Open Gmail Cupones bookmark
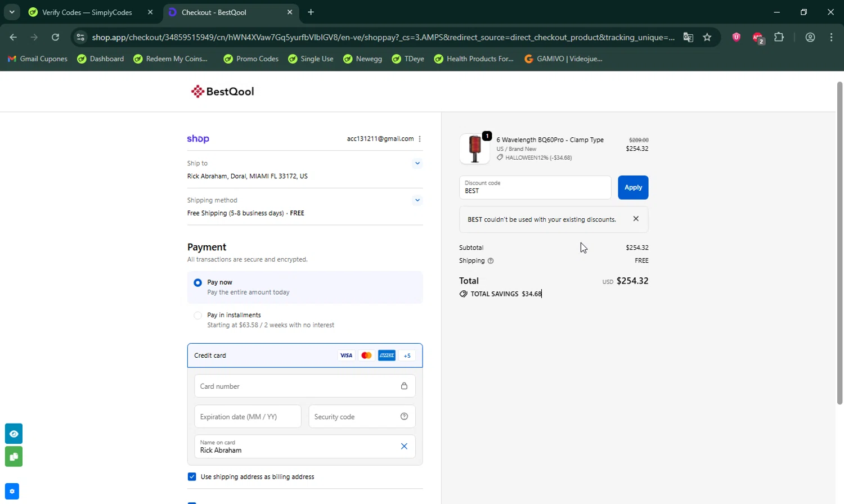844x504 pixels. click(x=37, y=58)
